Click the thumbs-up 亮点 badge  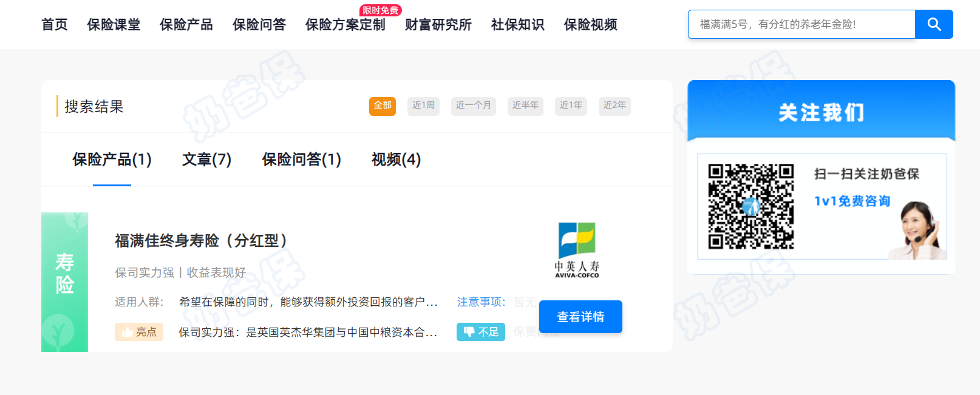click(x=139, y=332)
